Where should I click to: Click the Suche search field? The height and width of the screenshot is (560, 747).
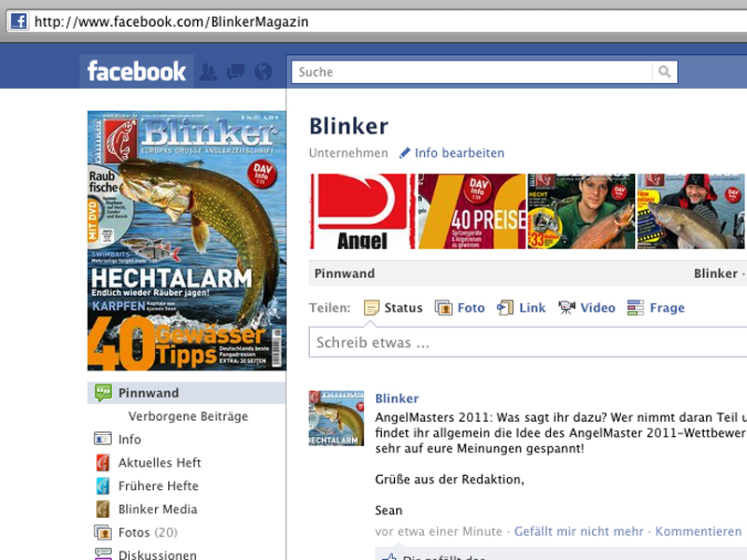472,72
